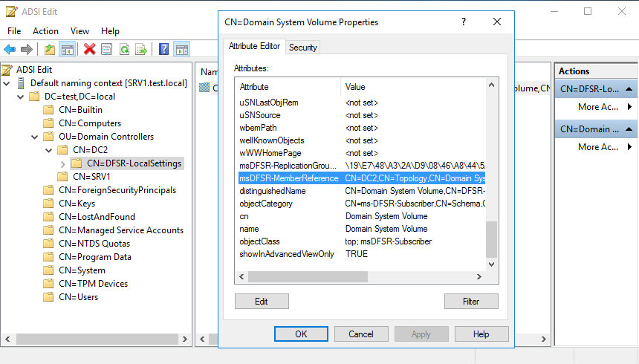The image size is (639, 364).
Task: Toggle the Show/Hide Console Tree icon
Action: 67,49
